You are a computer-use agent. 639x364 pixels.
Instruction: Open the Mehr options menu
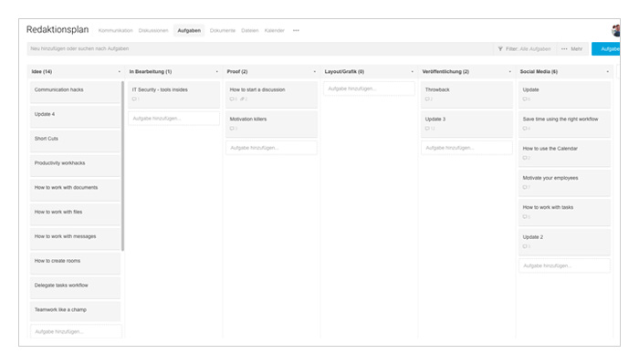572,49
